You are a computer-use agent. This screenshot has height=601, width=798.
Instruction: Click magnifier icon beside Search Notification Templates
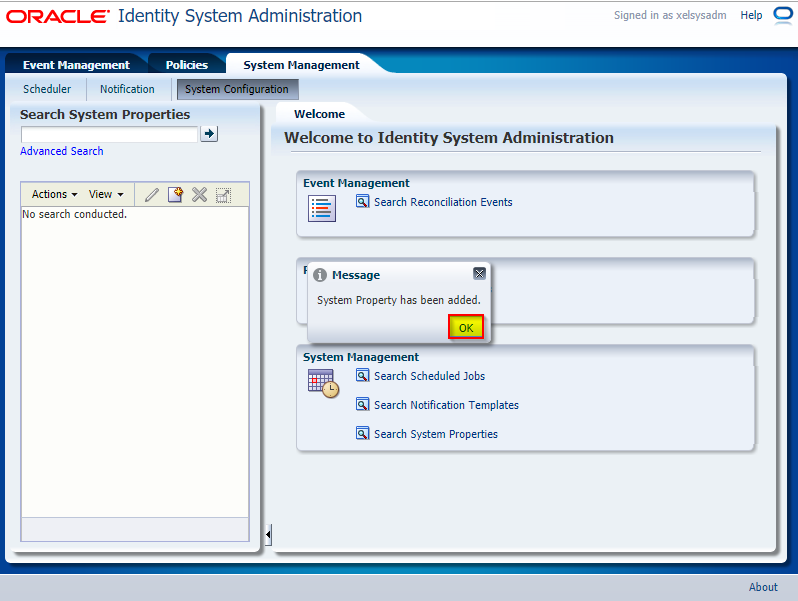click(362, 405)
